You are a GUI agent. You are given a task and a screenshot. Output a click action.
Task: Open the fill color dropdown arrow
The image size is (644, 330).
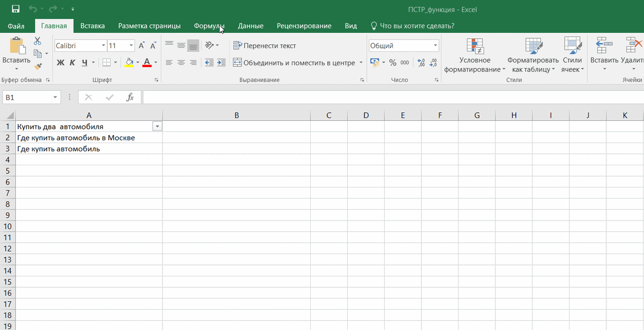[x=138, y=63]
